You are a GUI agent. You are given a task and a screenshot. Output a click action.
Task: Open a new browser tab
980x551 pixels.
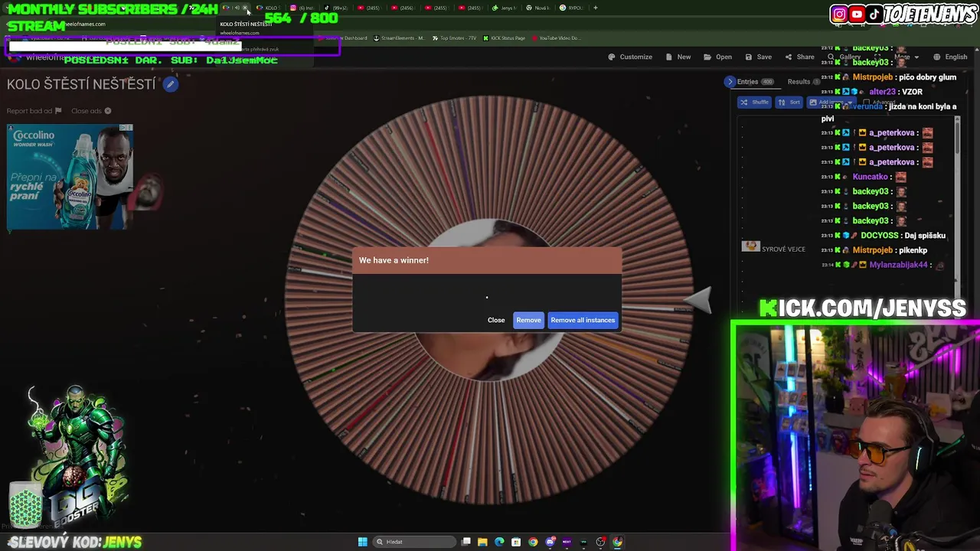point(596,8)
